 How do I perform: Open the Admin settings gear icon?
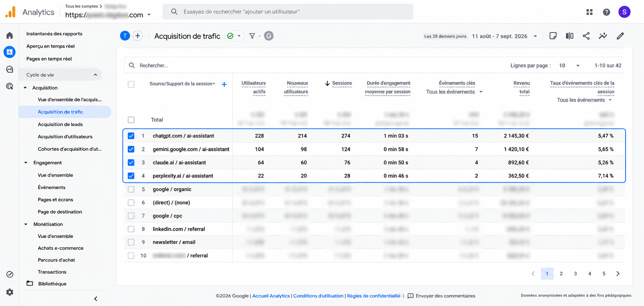point(10,292)
